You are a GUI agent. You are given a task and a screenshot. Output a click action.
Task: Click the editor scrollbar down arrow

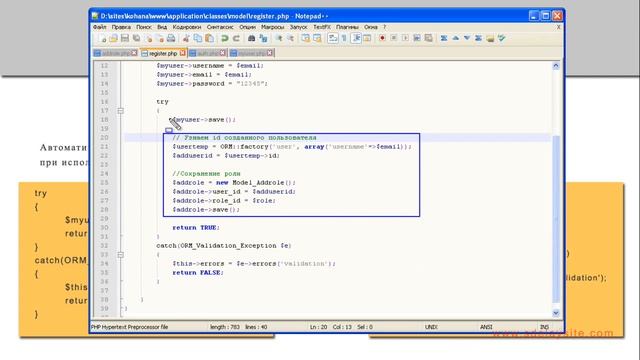point(556,313)
